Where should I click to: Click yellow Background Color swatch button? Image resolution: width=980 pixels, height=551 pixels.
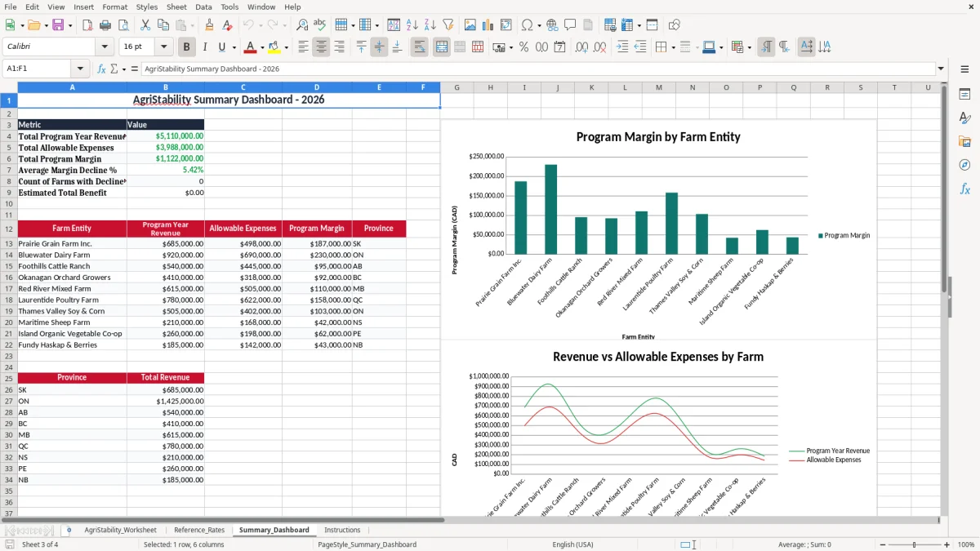(x=274, y=47)
